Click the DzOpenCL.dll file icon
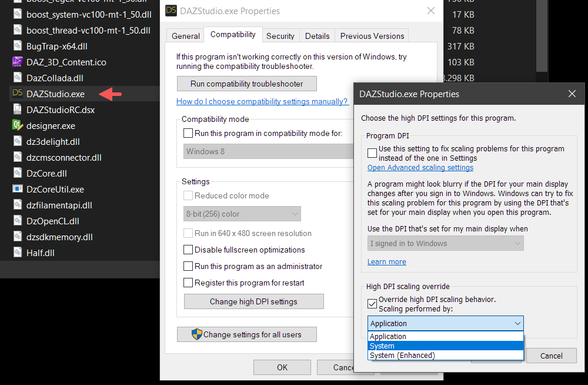 click(18, 221)
